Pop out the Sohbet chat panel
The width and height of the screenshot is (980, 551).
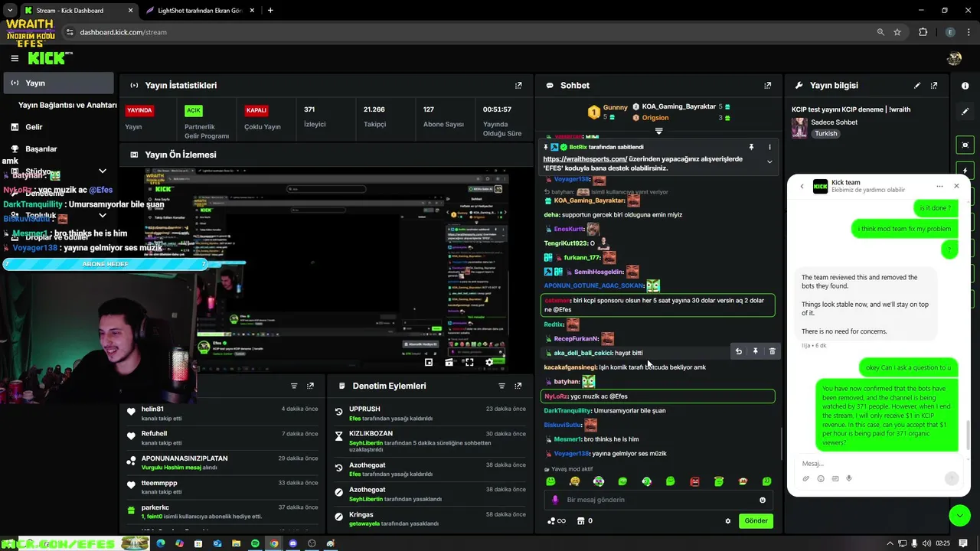point(767,86)
